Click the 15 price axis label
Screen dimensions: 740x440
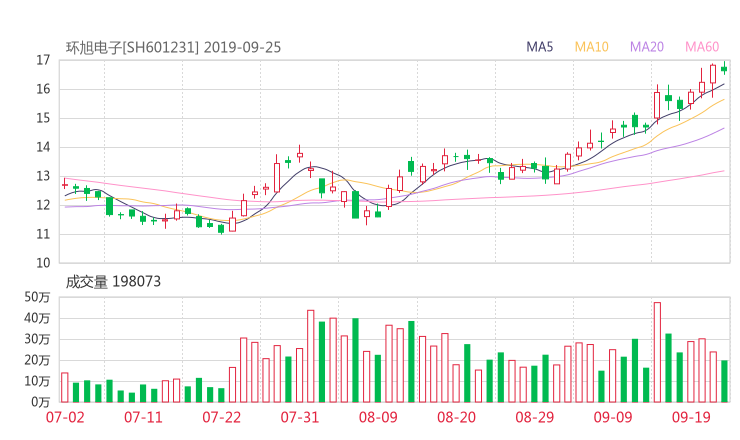(x=43, y=118)
